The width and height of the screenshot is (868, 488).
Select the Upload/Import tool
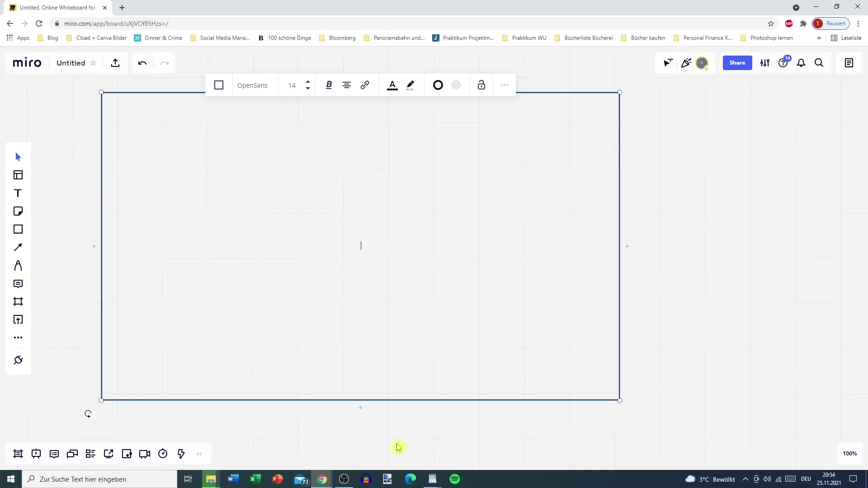(18, 319)
